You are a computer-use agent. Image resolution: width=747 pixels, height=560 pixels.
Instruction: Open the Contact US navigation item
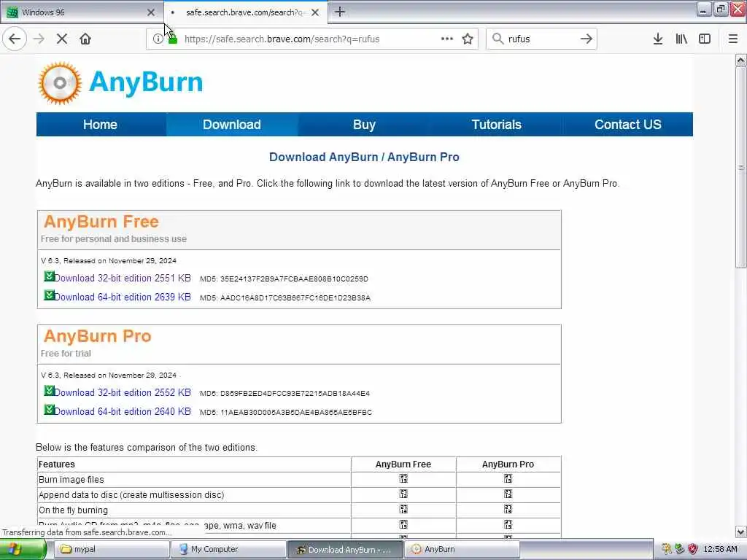(x=628, y=125)
